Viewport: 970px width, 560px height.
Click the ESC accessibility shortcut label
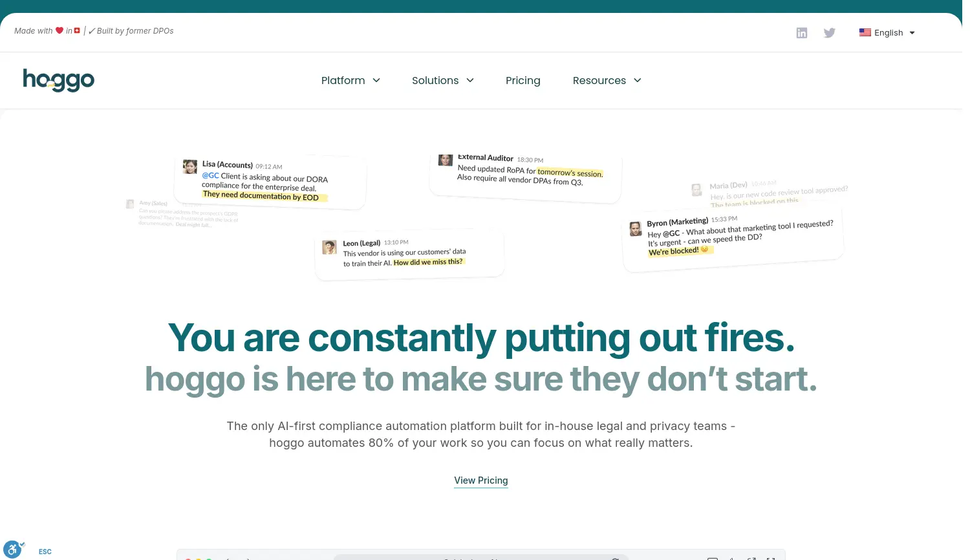coord(45,552)
